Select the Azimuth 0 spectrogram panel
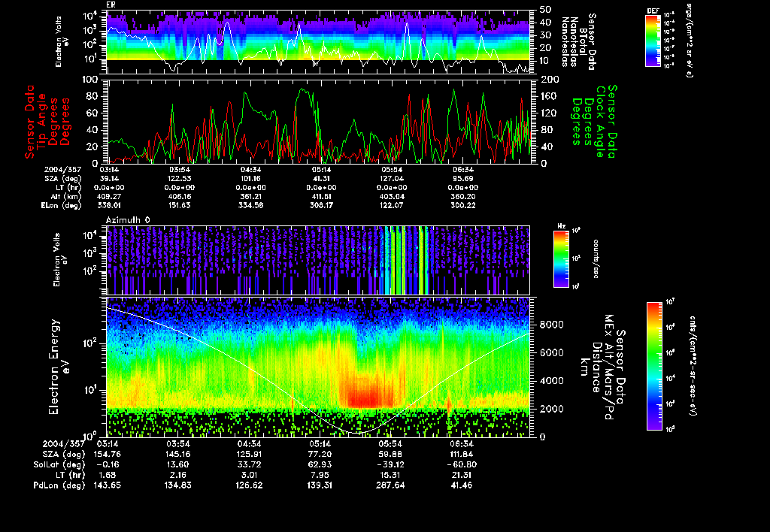The image size is (770, 532). (x=318, y=260)
